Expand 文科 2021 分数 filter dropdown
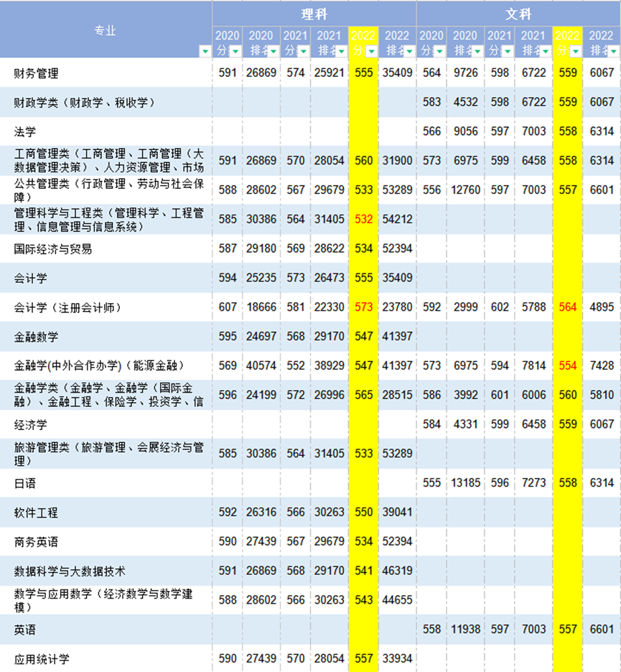Viewport: 621px width, 672px height. point(508,51)
